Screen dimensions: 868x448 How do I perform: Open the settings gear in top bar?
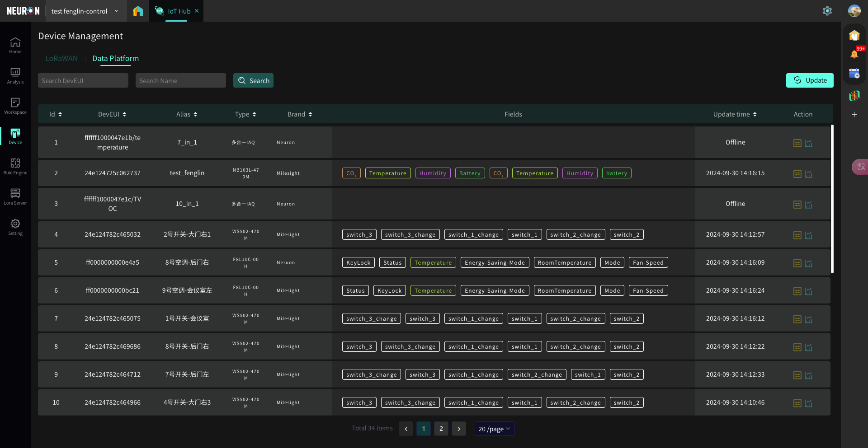(827, 11)
